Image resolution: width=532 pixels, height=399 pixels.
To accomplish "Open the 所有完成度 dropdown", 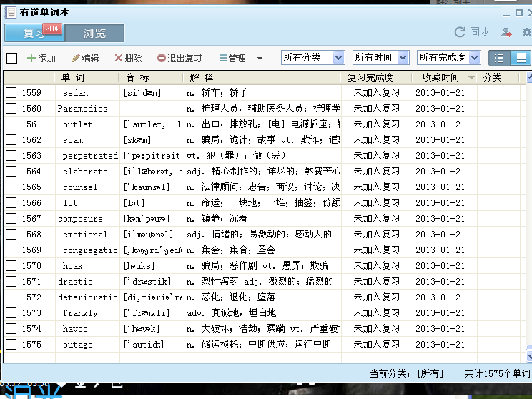I will click(449, 58).
